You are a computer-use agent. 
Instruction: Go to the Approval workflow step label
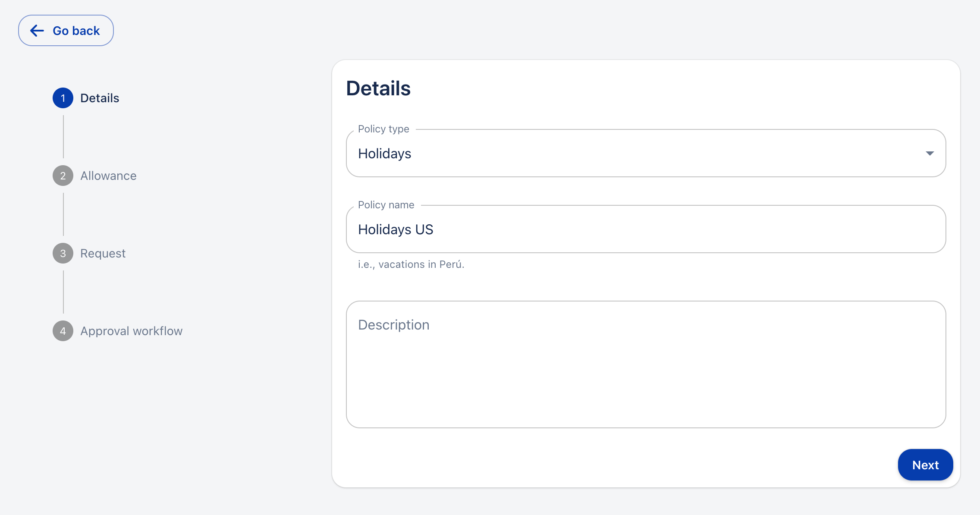pos(131,331)
